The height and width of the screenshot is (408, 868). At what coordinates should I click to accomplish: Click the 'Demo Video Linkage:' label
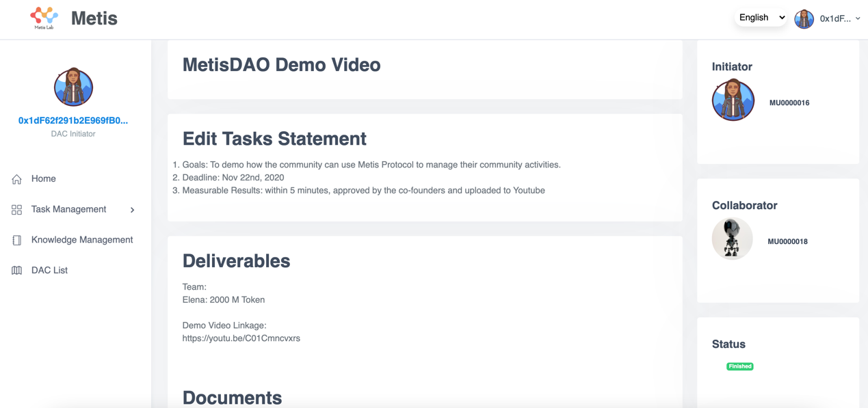click(x=224, y=325)
